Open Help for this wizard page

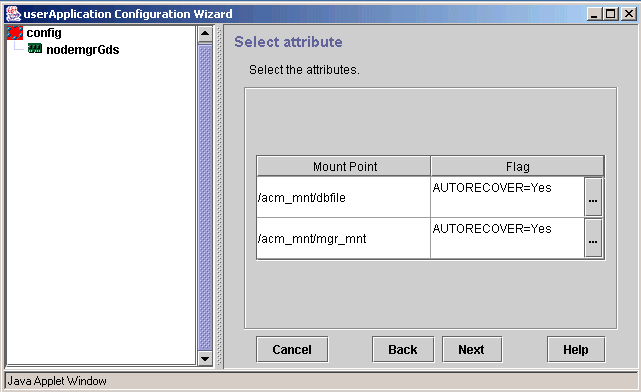(x=576, y=349)
